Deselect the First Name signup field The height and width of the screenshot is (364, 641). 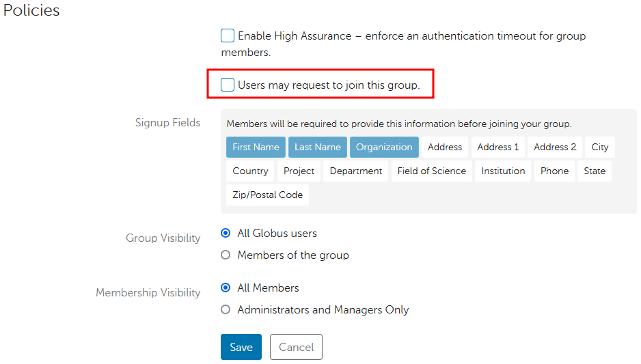click(256, 147)
